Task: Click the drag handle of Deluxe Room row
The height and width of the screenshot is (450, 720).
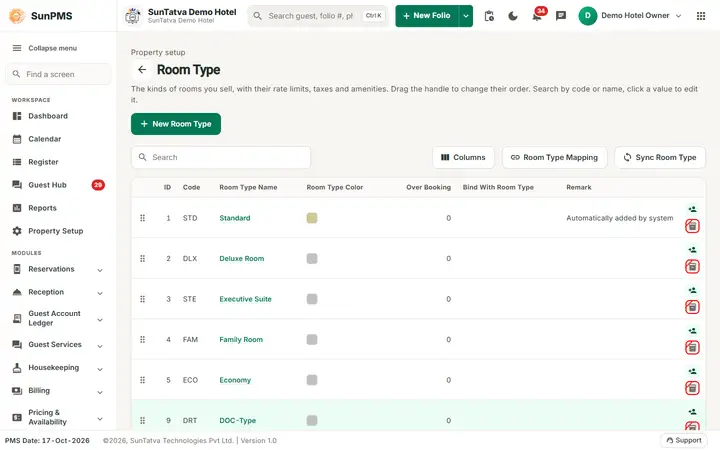Action: point(142,259)
